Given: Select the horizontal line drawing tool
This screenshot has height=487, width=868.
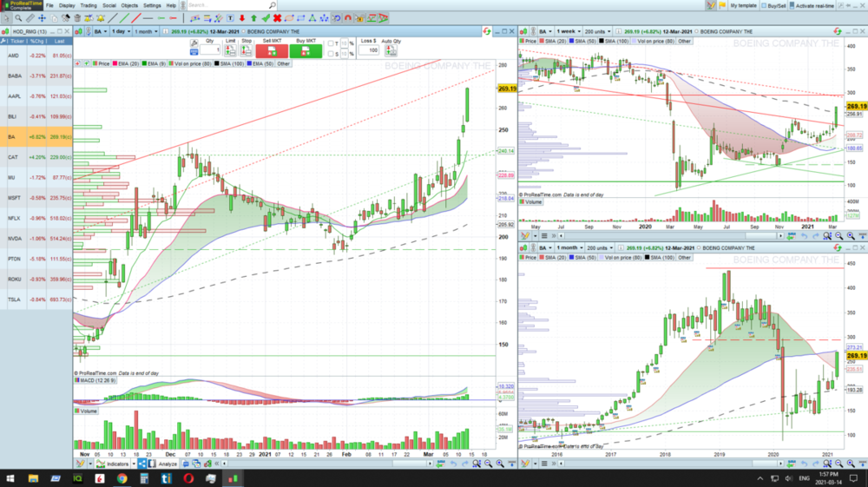Looking at the screenshot, I should [148, 18].
